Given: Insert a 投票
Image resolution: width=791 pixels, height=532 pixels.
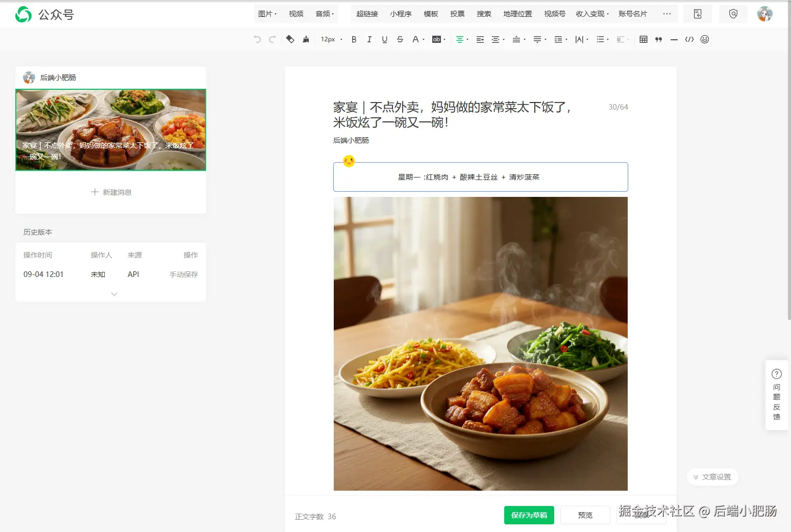Looking at the screenshot, I should click(457, 14).
